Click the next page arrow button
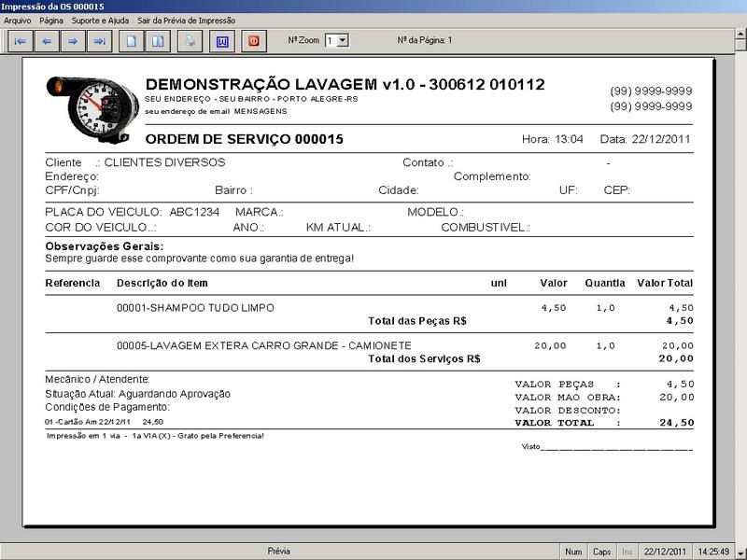Image resolution: width=747 pixels, height=560 pixels. click(x=72, y=41)
